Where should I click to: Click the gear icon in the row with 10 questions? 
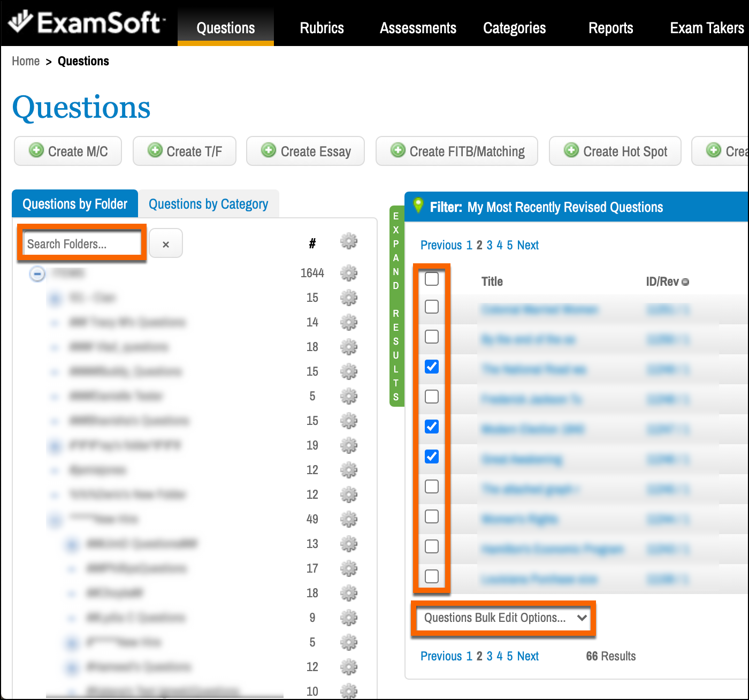pos(349,691)
